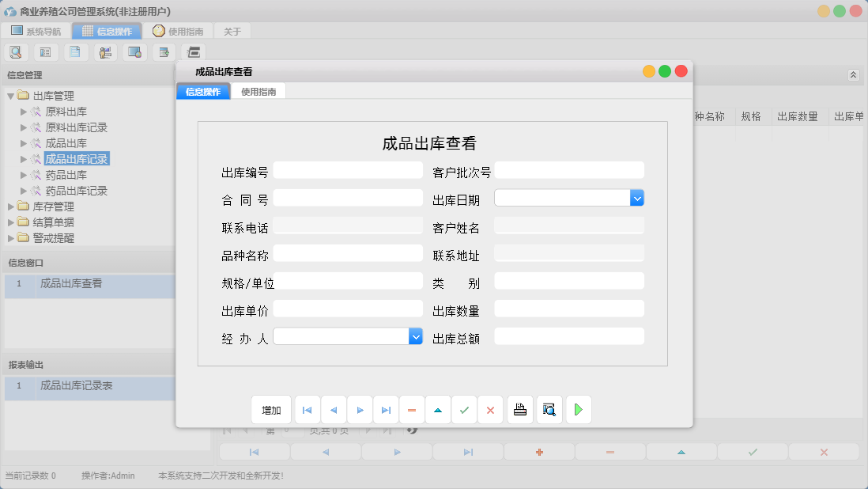
Task: Select the printer device icon on the toolbar
Action: pyautogui.click(x=194, y=51)
